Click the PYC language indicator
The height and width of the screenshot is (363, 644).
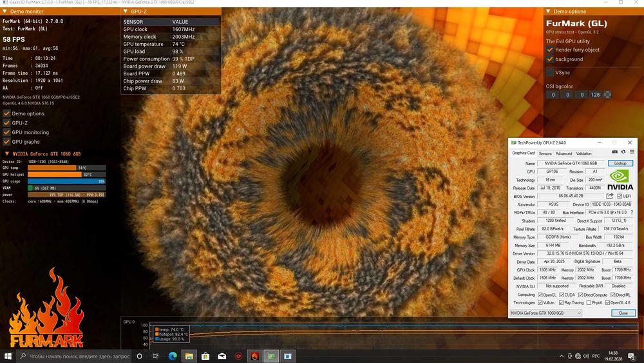coord(596,356)
